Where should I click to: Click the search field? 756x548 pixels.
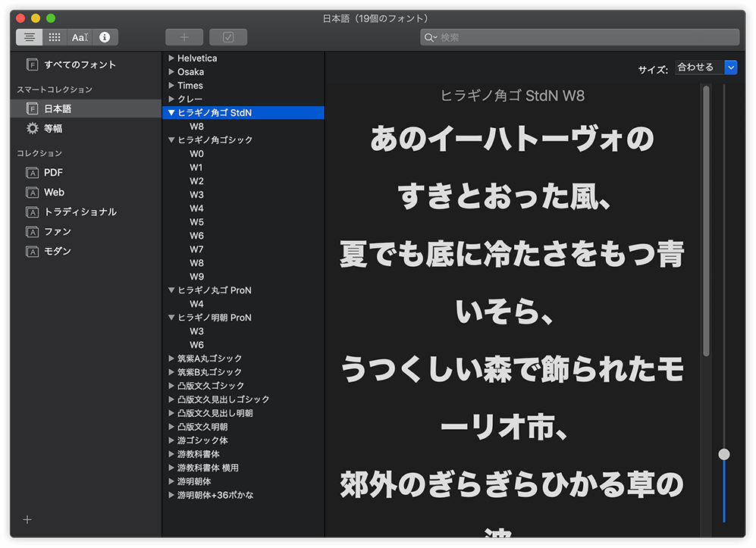pos(579,37)
